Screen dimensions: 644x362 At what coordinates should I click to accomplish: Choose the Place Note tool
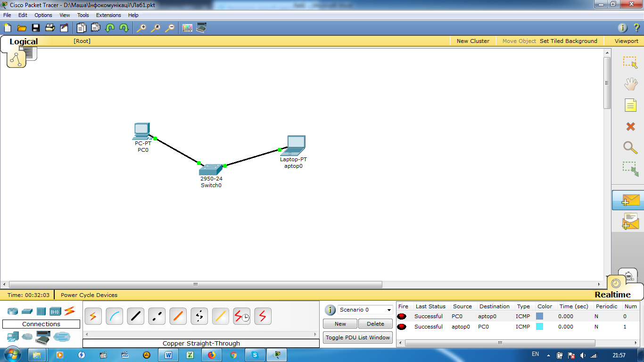(630, 105)
